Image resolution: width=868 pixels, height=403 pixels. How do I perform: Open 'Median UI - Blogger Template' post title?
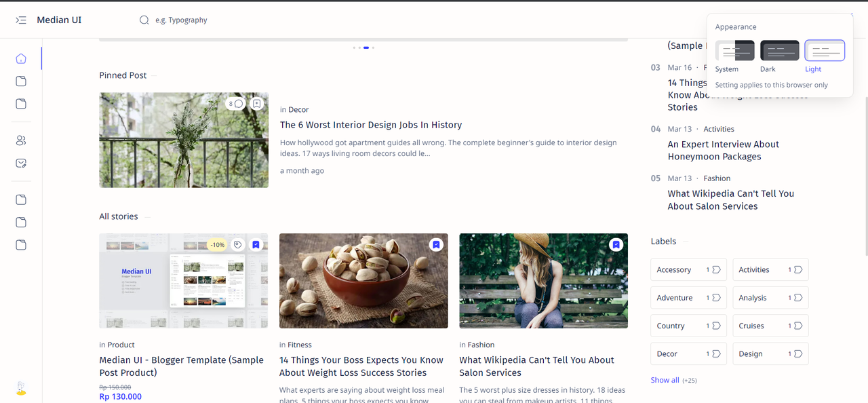(x=182, y=366)
